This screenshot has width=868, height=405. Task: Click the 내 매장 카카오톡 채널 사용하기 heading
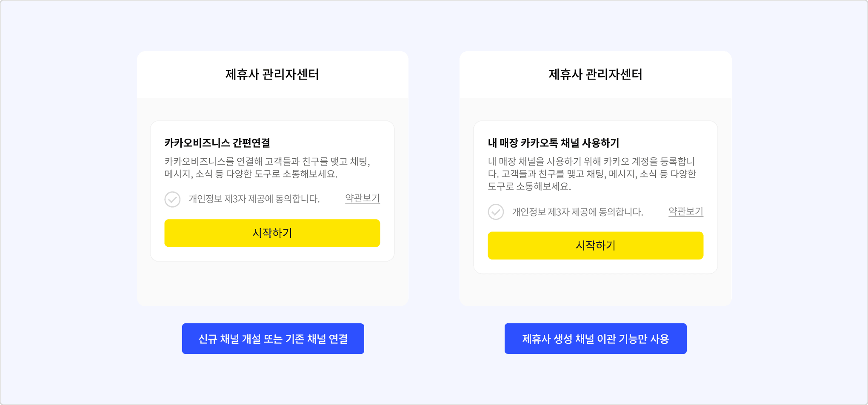coord(553,143)
